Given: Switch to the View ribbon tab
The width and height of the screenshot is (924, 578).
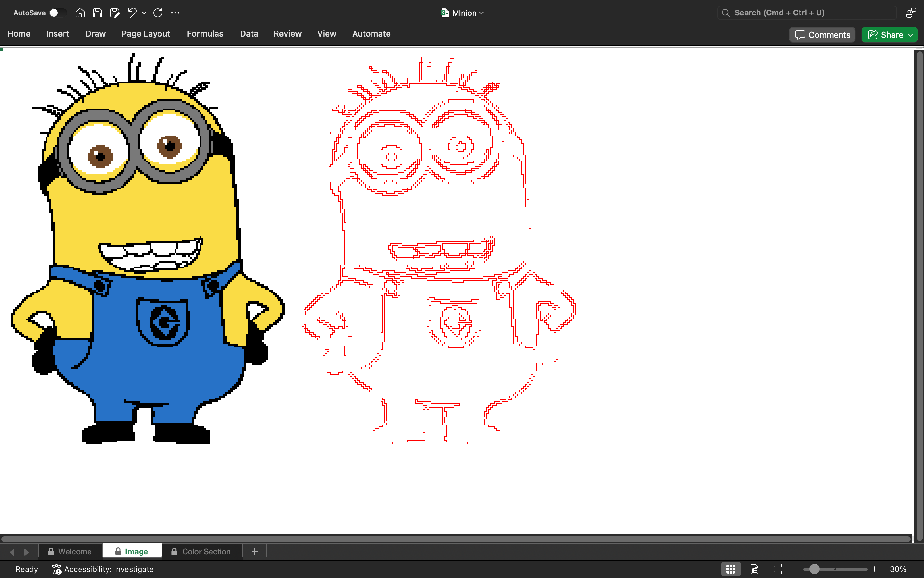Looking at the screenshot, I should pyautogui.click(x=327, y=34).
